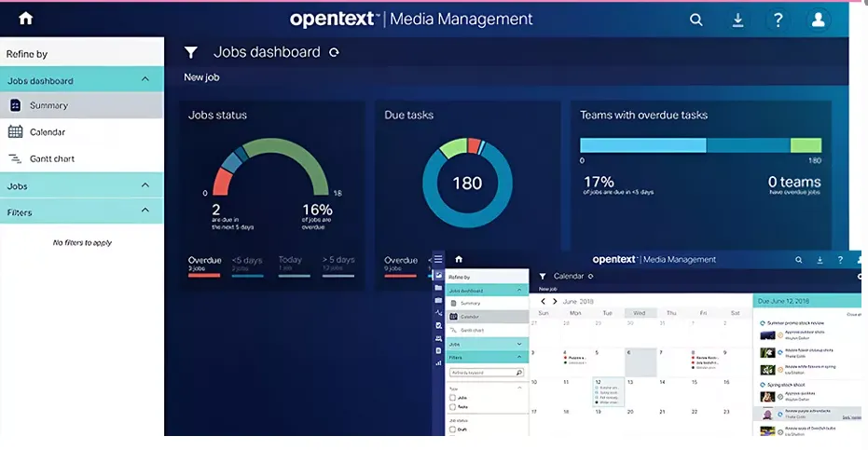Collapse the Jobs section in main sidebar

[145, 184]
